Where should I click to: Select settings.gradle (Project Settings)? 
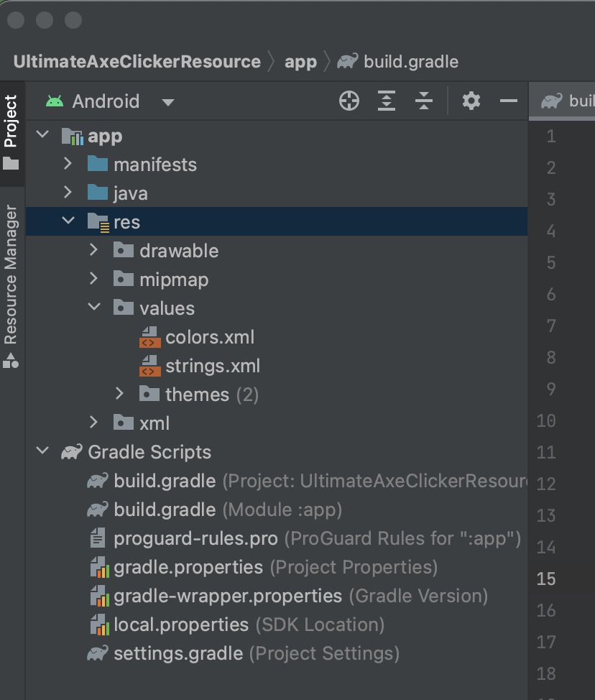point(257,653)
